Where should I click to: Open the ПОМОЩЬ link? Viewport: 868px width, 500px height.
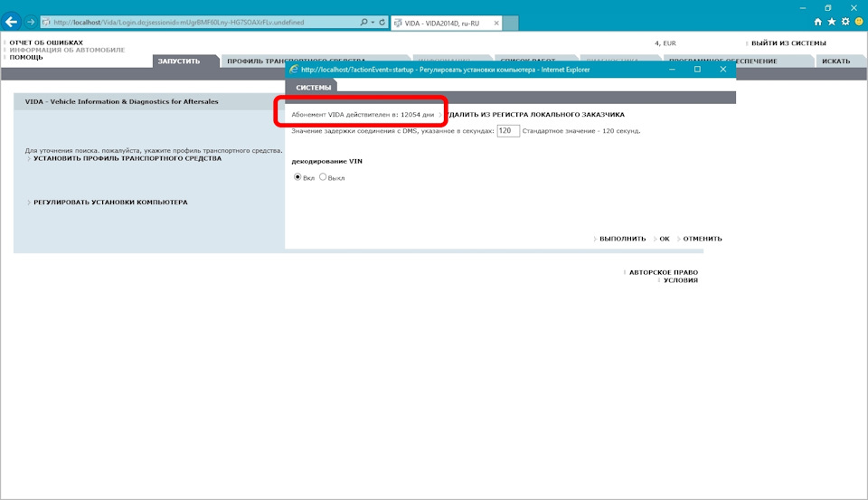point(26,57)
